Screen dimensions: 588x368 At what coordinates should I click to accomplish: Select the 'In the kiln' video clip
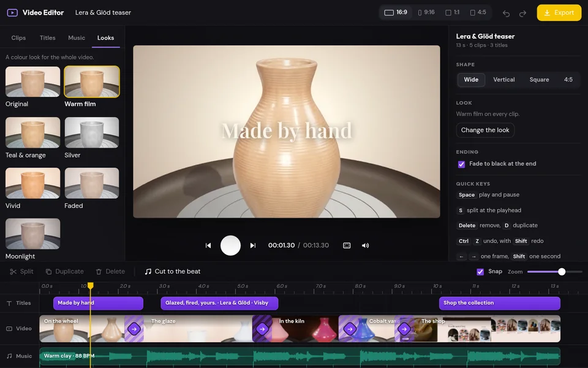coord(305,329)
